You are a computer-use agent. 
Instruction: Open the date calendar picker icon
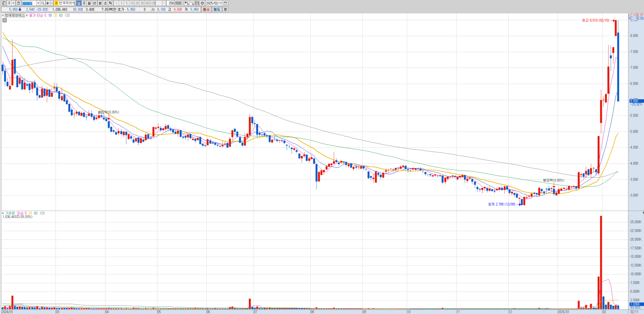225,3
